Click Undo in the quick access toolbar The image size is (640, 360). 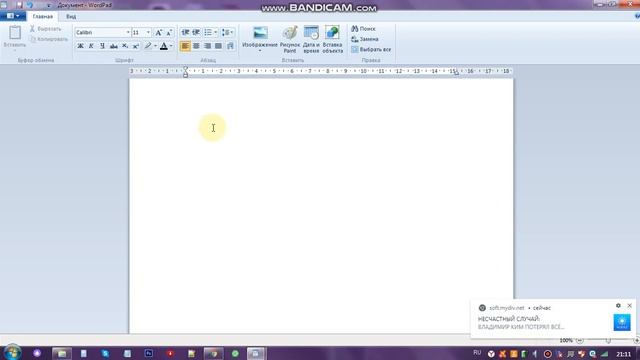[30, 5]
